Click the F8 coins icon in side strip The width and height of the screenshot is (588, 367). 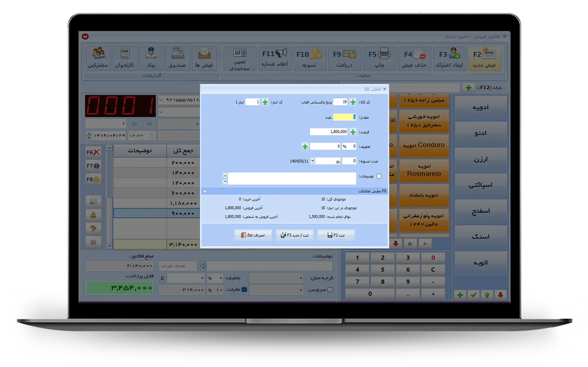(x=93, y=179)
